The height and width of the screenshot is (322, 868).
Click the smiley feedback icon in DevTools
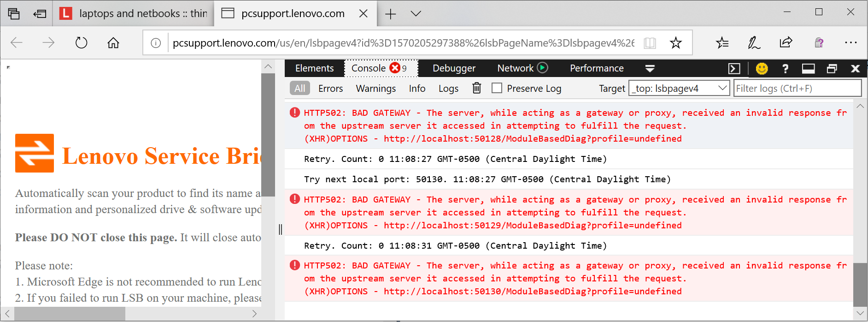tap(762, 69)
